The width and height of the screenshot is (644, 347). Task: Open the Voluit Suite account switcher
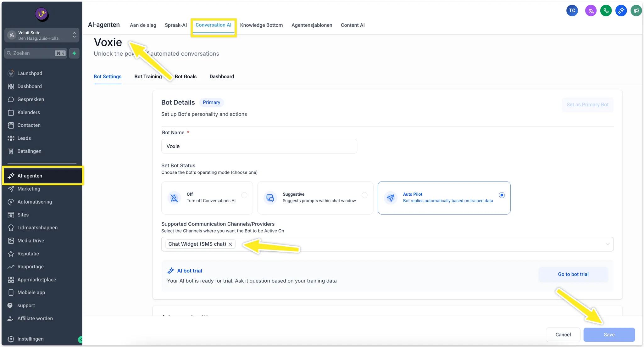coord(42,35)
